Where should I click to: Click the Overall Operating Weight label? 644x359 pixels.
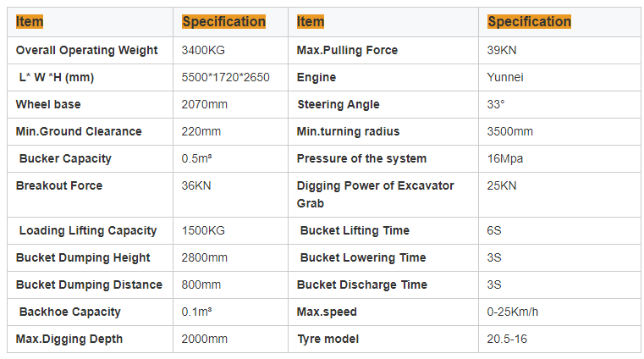pos(86,50)
